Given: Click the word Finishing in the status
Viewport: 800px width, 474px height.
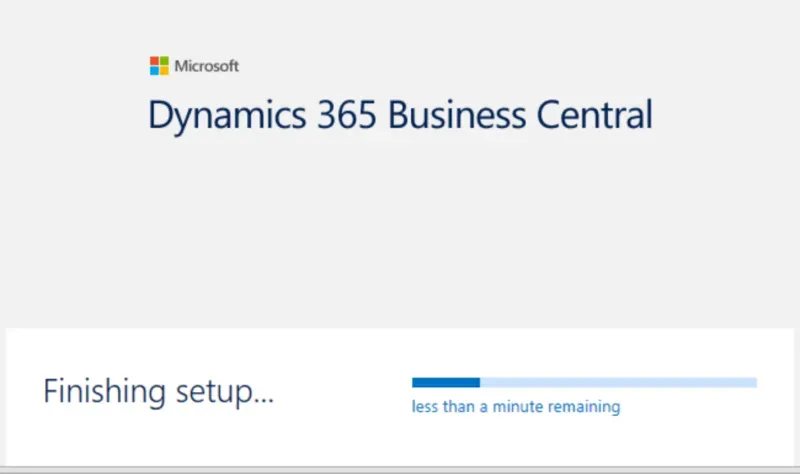Looking at the screenshot, I should click(x=103, y=391).
